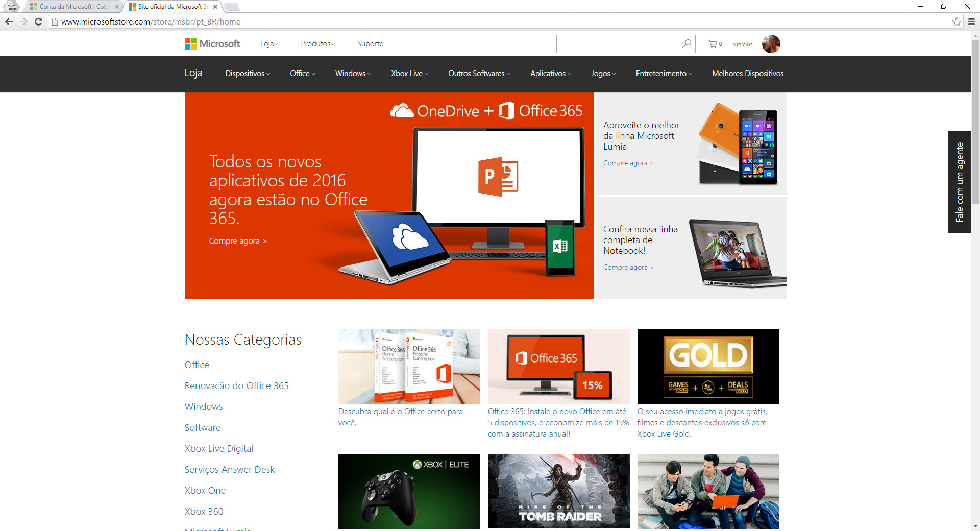Open Fale com um agente side tab

[x=960, y=182]
